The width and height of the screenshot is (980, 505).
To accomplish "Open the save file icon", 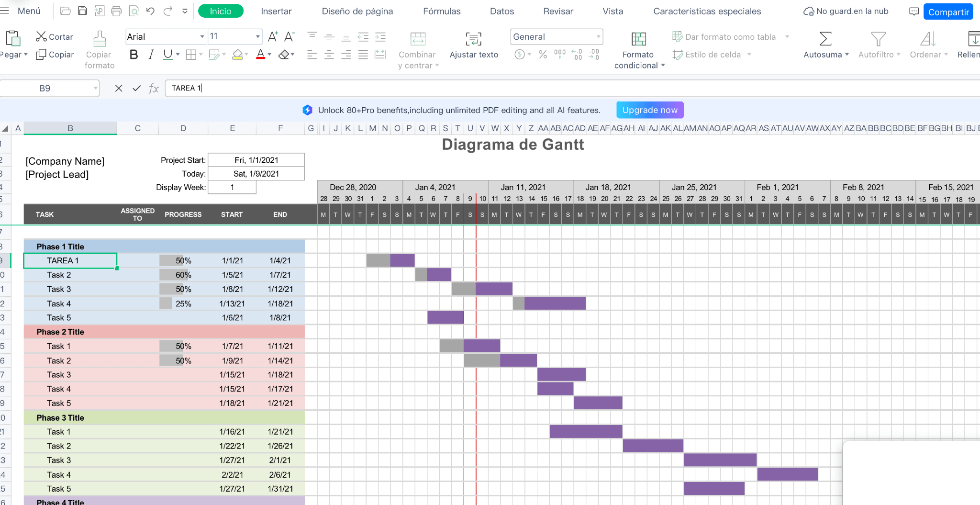I will [82, 11].
